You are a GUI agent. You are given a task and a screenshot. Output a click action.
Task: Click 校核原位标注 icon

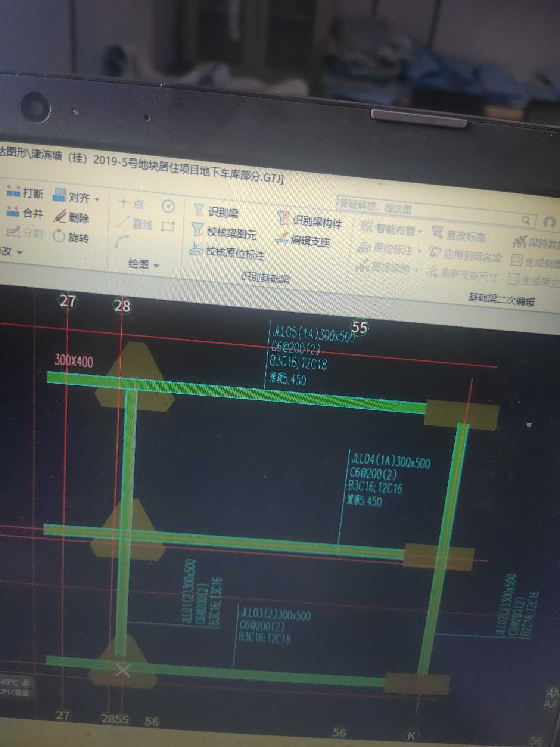(x=196, y=249)
